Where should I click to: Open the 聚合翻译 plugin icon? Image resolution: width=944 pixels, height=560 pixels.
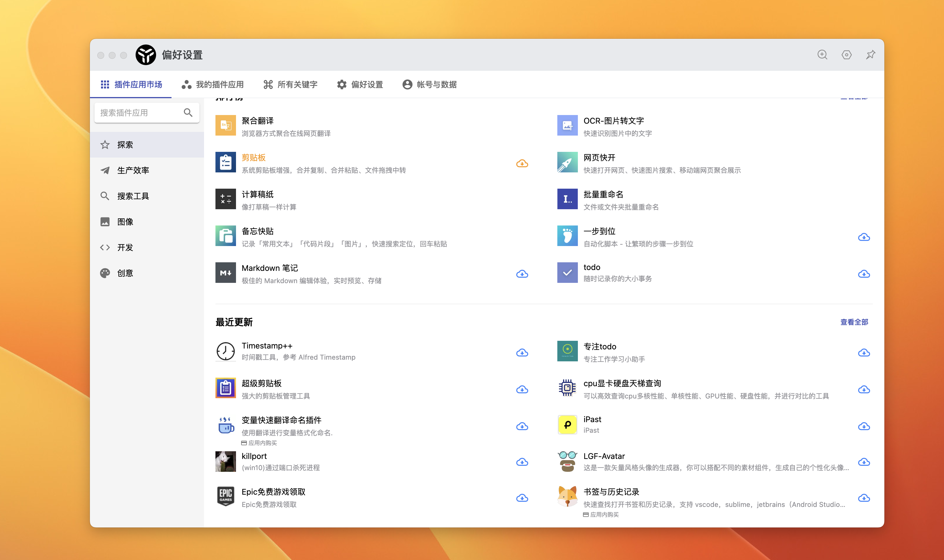(x=226, y=125)
